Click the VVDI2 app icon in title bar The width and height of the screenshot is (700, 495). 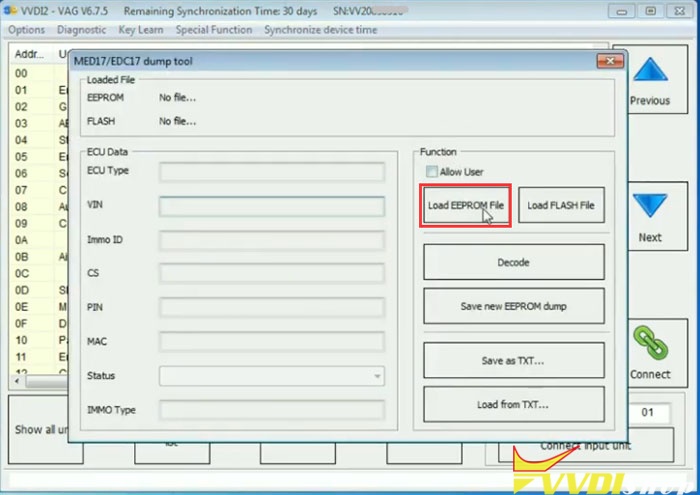coord(10,10)
